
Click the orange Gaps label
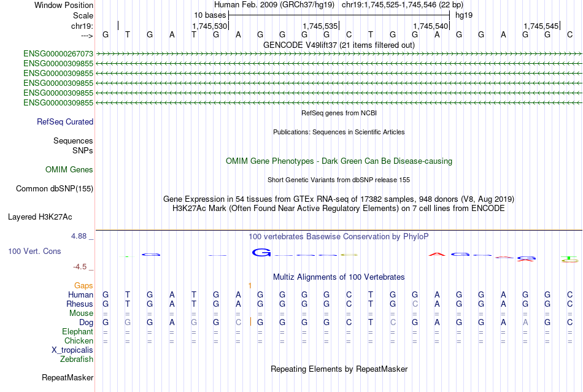pos(83,285)
